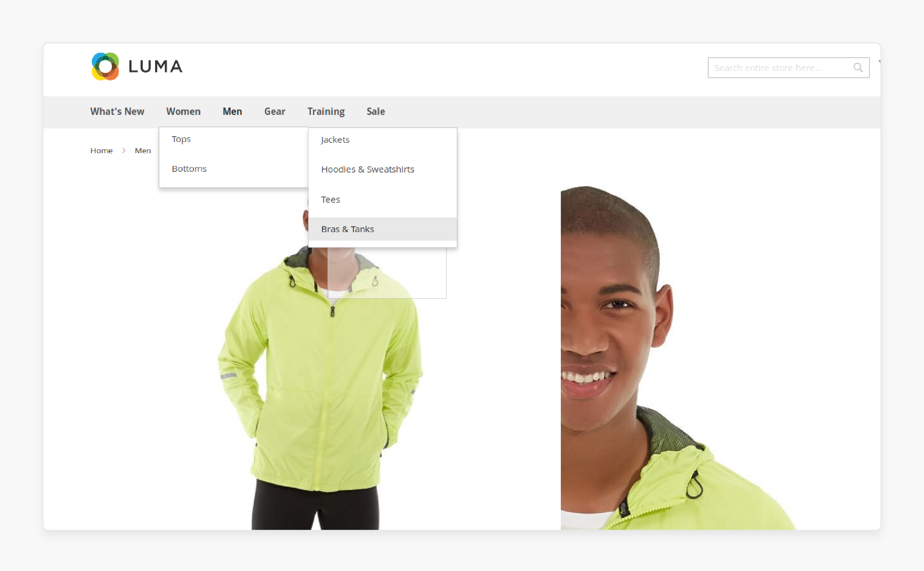Open the Men menu
924x571 pixels.
coord(232,111)
